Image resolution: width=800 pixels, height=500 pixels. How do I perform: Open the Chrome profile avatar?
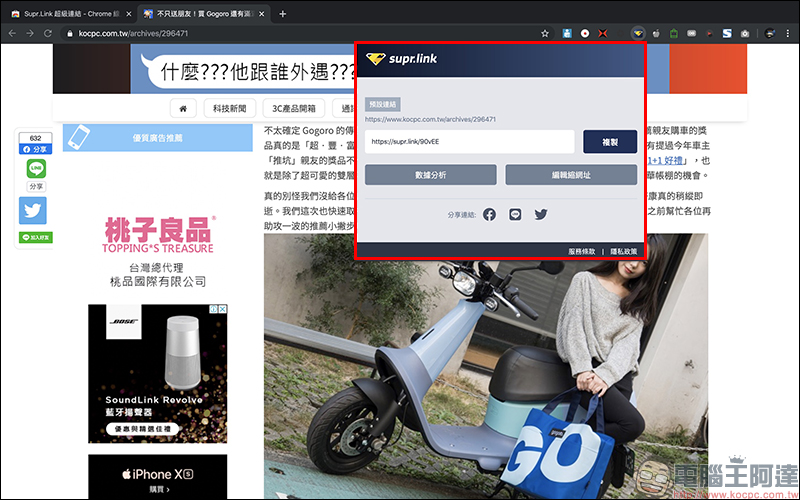[770, 34]
